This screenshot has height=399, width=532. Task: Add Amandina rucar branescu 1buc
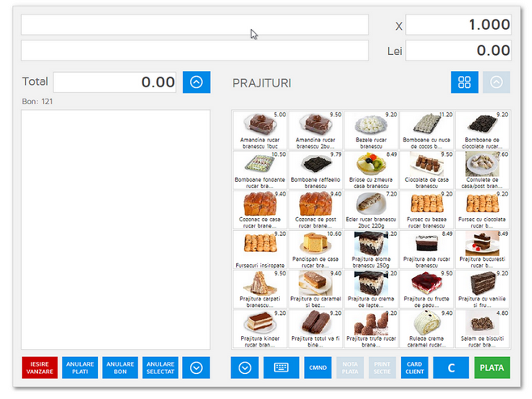pyautogui.click(x=260, y=130)
